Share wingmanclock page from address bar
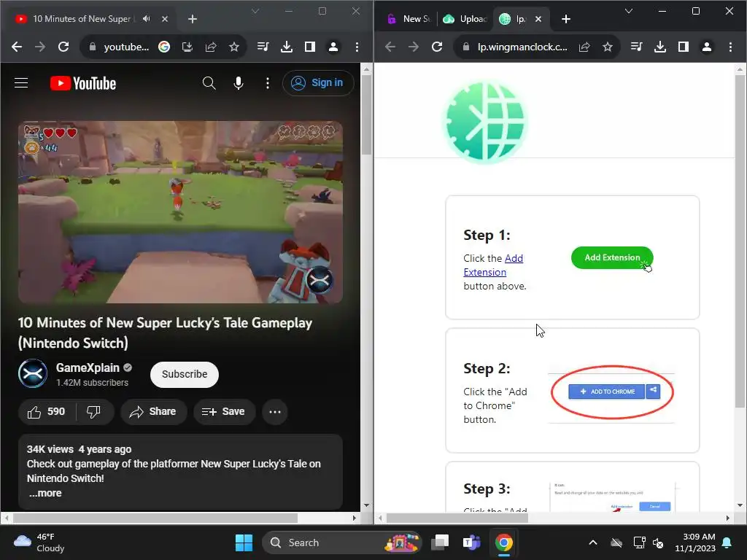This screenshot has height=560, width=747. point(584,47)
